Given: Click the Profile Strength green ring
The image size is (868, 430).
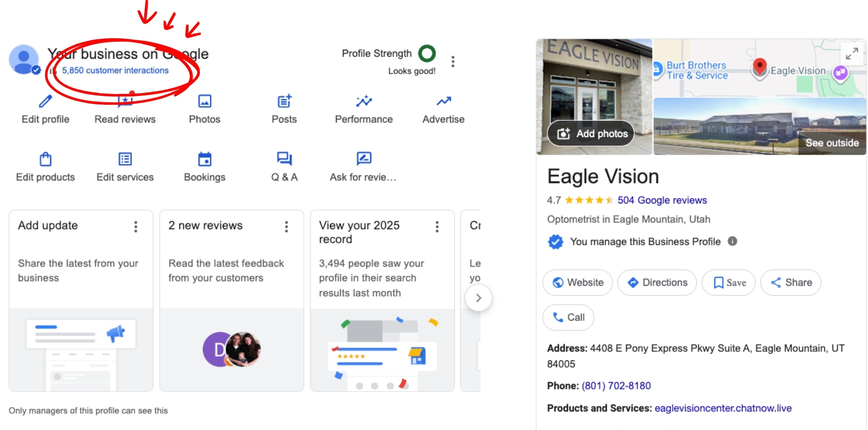Looking at the screenshot, I should click(427, 53).
